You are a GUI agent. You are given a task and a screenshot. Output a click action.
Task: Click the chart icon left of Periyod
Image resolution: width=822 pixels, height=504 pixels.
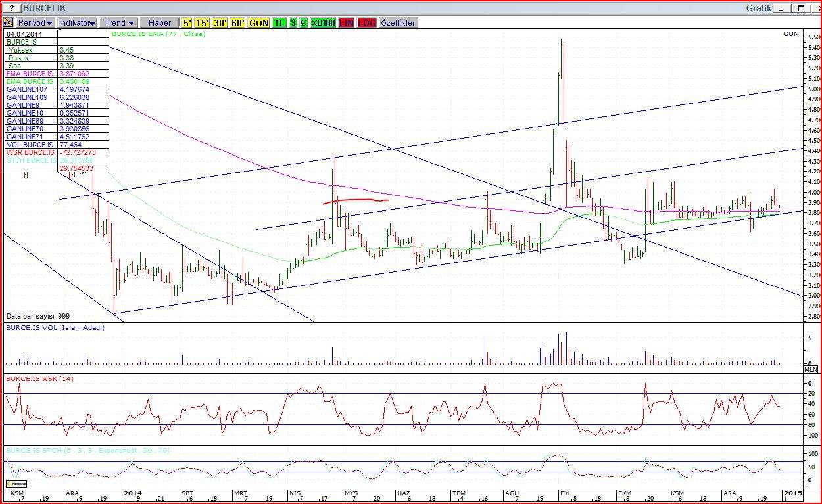point(9,22)
